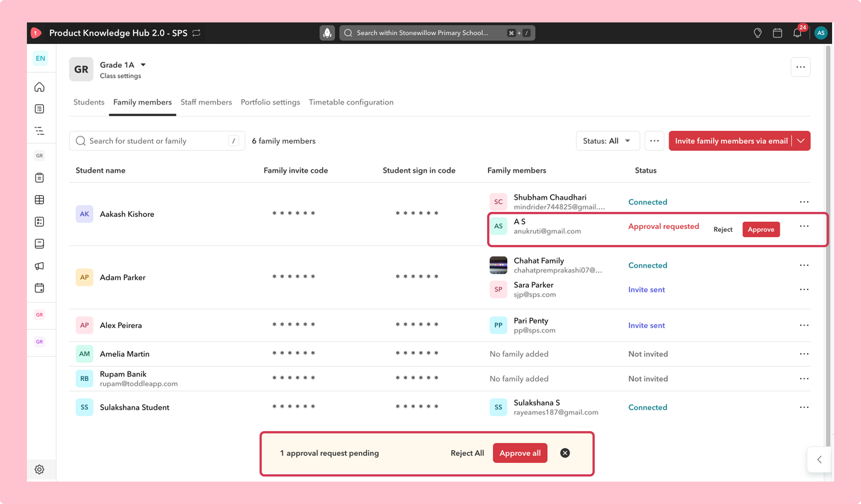Open announcements megaphone icon in sidebar
This screenshot has height=504, width=861.
(39, 266)
